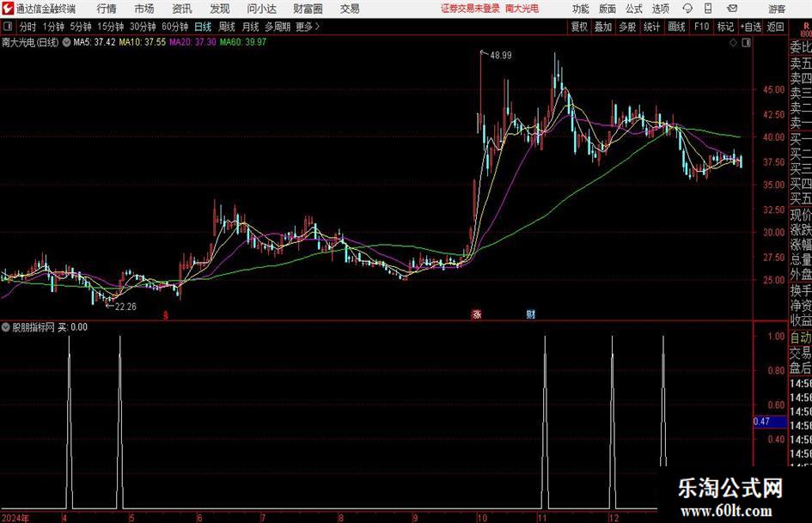Click the 2024年 year label on the axis
The width and height of the screenshot is (812, 523).
15,518
